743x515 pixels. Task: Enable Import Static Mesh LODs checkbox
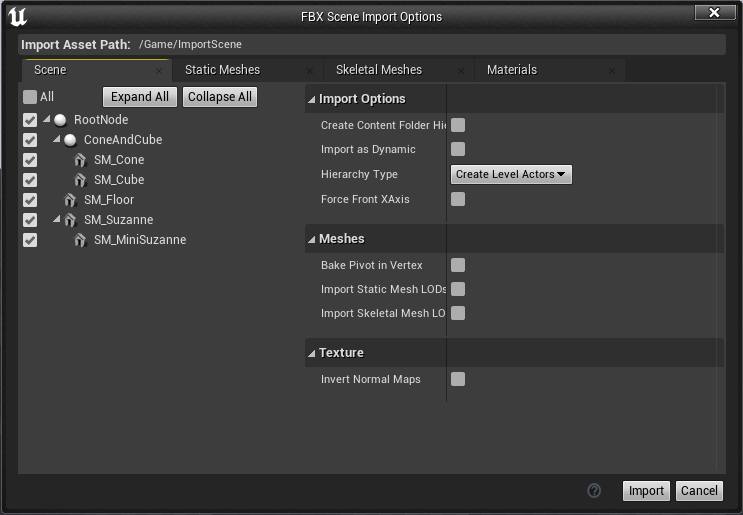(x=458, y=289)
